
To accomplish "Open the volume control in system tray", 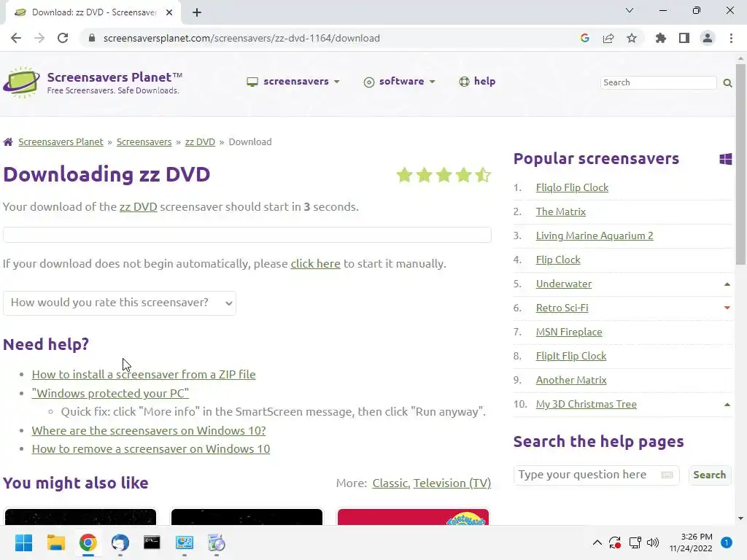I will coord(653,542).
